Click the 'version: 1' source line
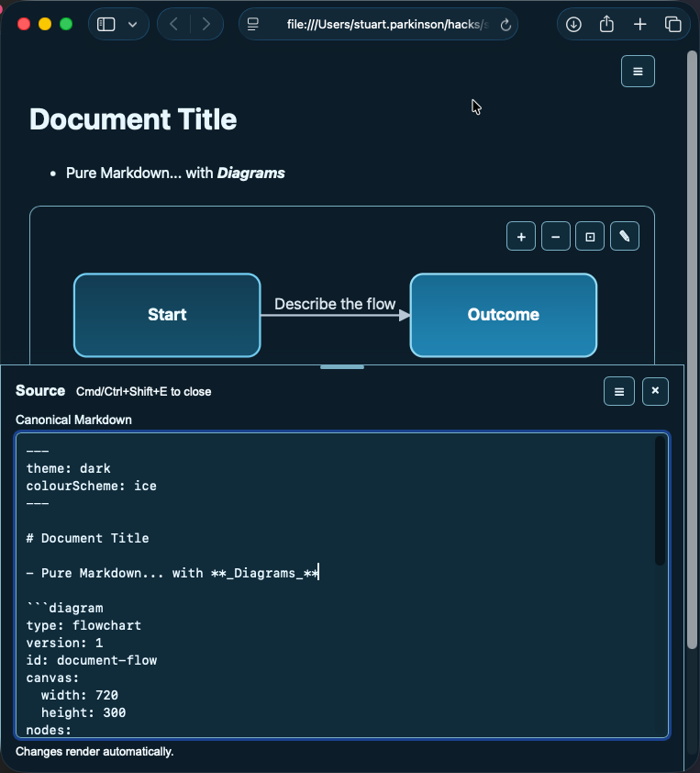The width and height of the screenshot is (700, 773). [64, 644]
